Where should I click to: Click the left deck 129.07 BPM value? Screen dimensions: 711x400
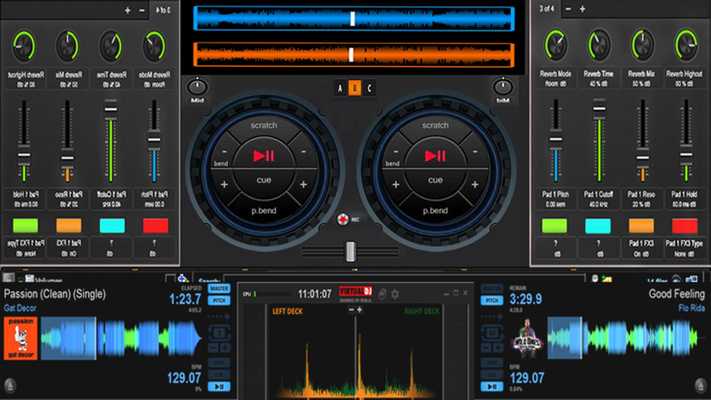pyautogui.click(x=184, y=378)
